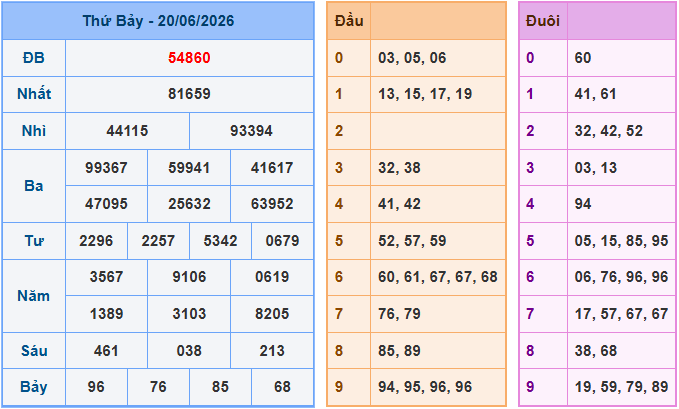Select Đuôi values "41, 61"
The width and height of the screenshot is (679, 409).
coord(595,94)
